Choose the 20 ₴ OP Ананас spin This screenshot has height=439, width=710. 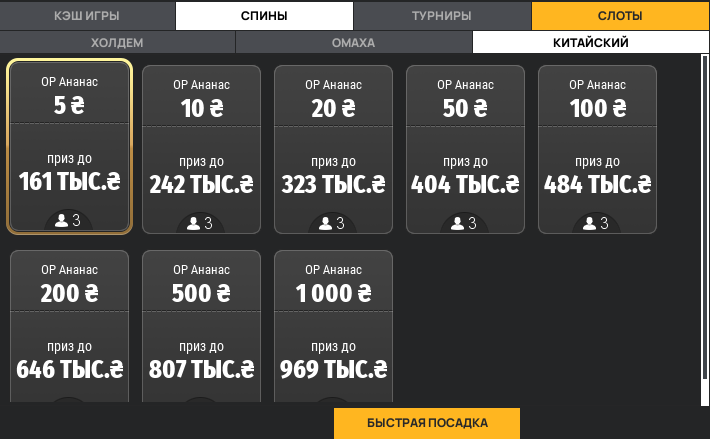pos(333,148)
